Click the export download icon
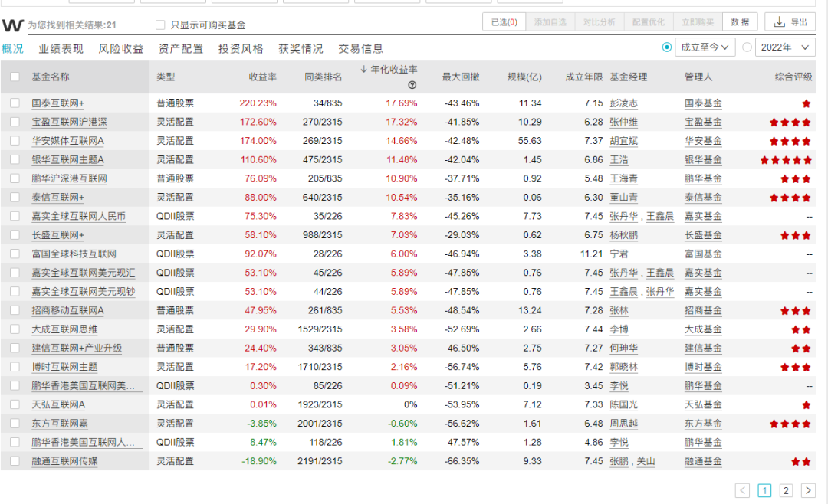 click(780, 21)
